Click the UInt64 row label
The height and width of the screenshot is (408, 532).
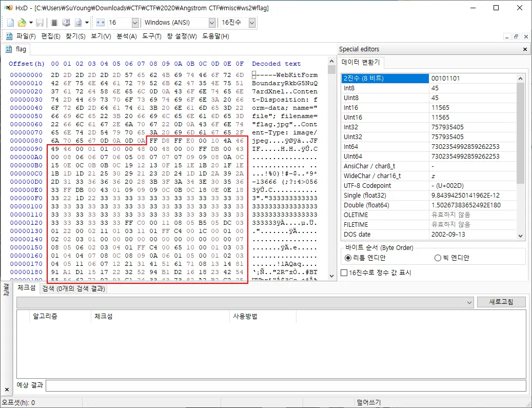pyautogui.click(x=353, y=157)
